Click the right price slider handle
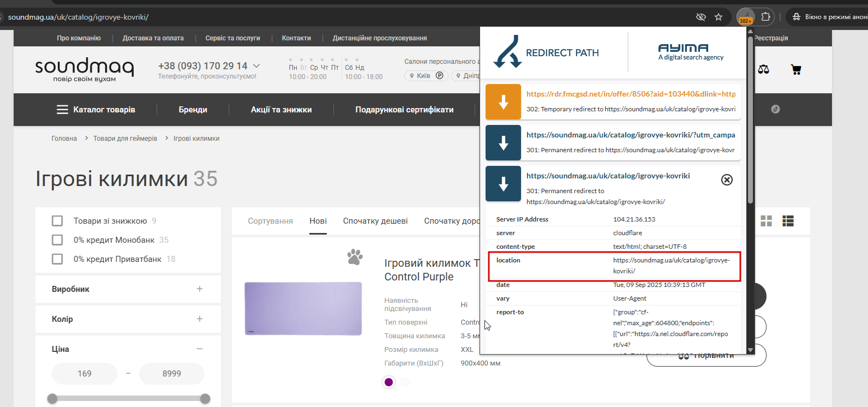Viewport: 868px width, 407px height. 205,399
